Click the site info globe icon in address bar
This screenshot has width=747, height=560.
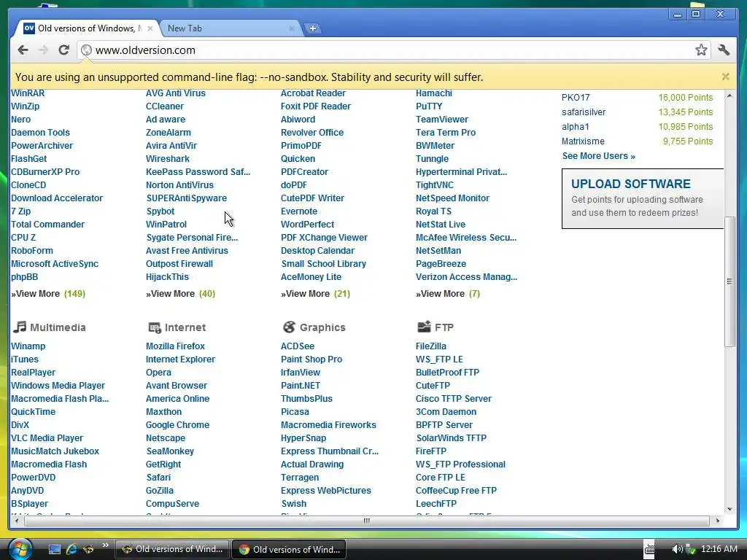[x=86, y=50]
